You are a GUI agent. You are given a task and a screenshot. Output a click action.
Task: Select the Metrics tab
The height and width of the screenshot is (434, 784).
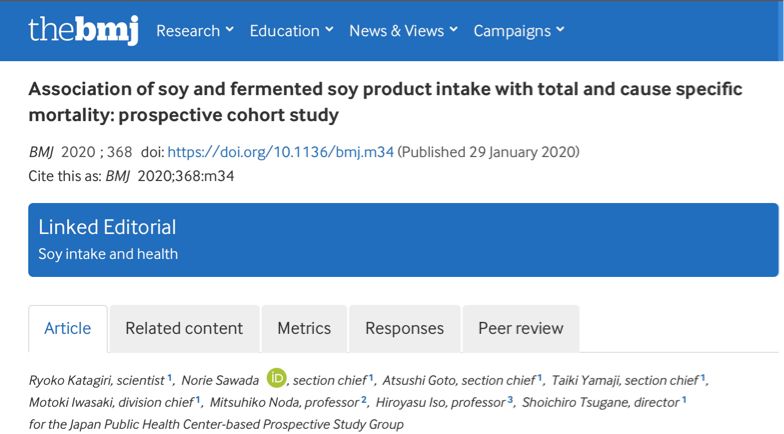(x=304, y=328)
